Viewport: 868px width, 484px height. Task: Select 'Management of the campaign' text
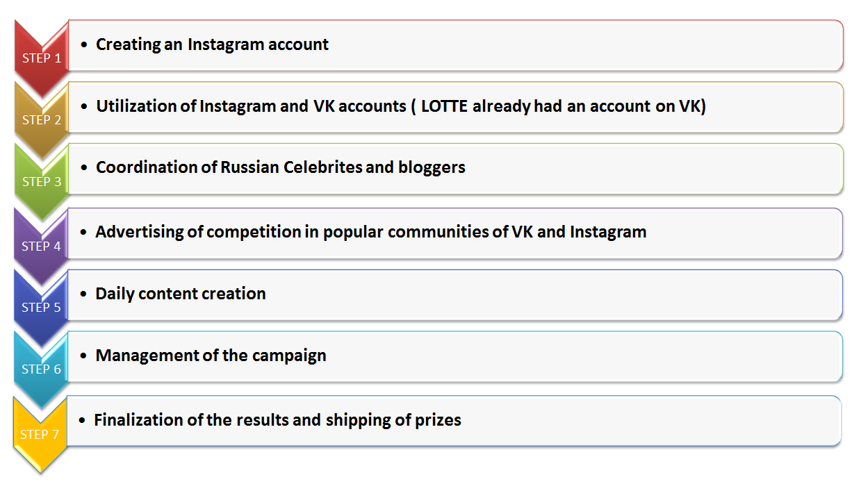tap(211, 356)
